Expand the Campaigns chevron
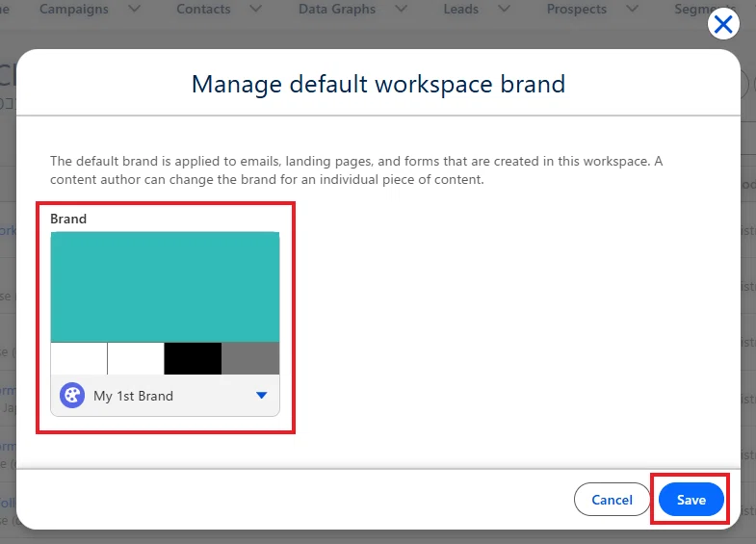Image resolution: width=756 pixels, height=544 pixels. tap(135, 9)
